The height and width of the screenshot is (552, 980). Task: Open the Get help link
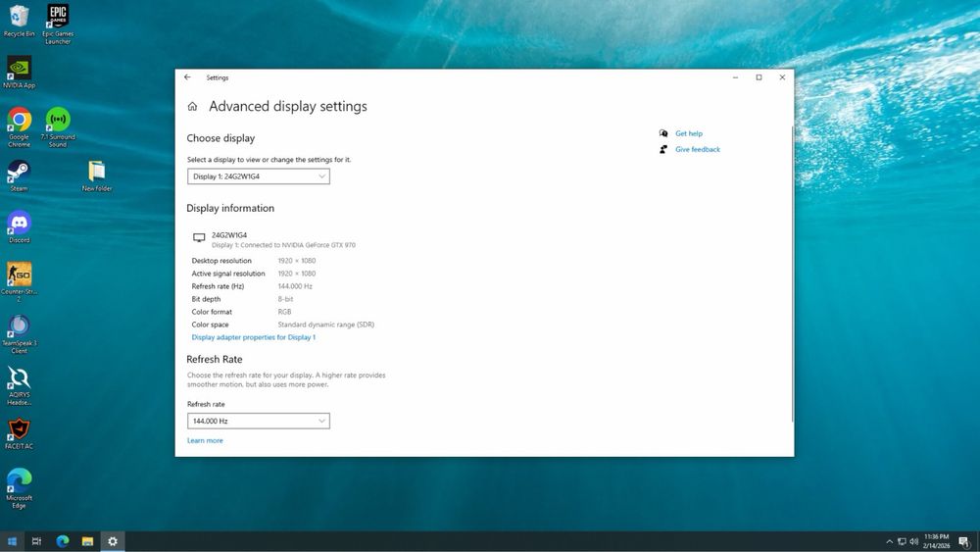[689, 133]
